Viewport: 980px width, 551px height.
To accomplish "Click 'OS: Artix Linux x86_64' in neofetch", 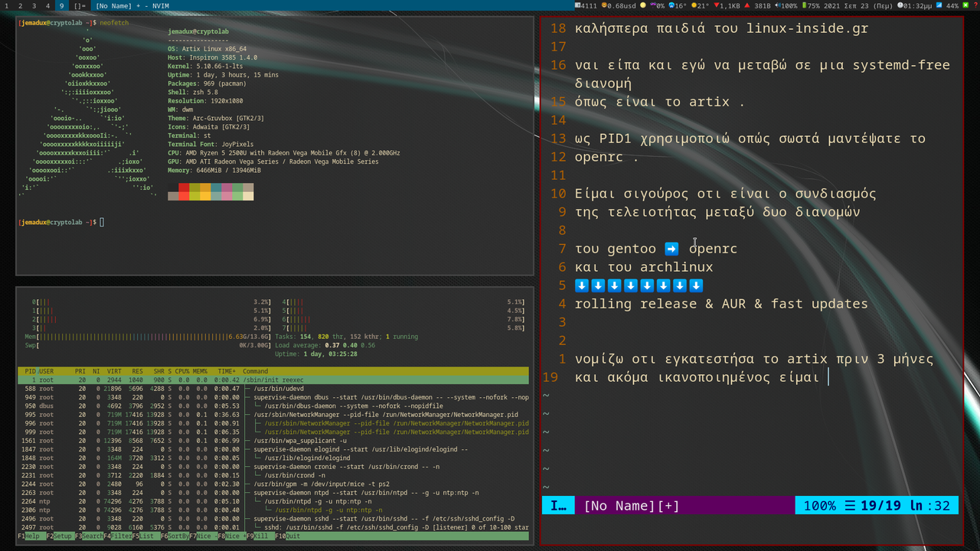I will 207,49.
